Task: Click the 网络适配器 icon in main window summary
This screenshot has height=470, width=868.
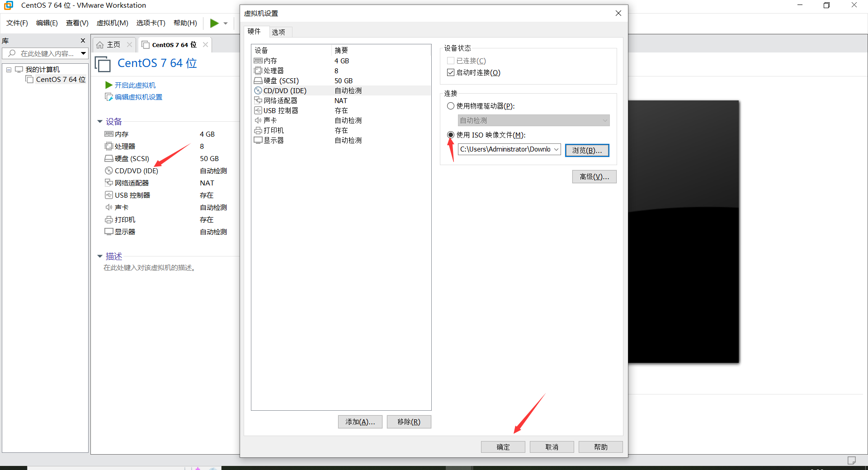Action: (x=109, y=183)
